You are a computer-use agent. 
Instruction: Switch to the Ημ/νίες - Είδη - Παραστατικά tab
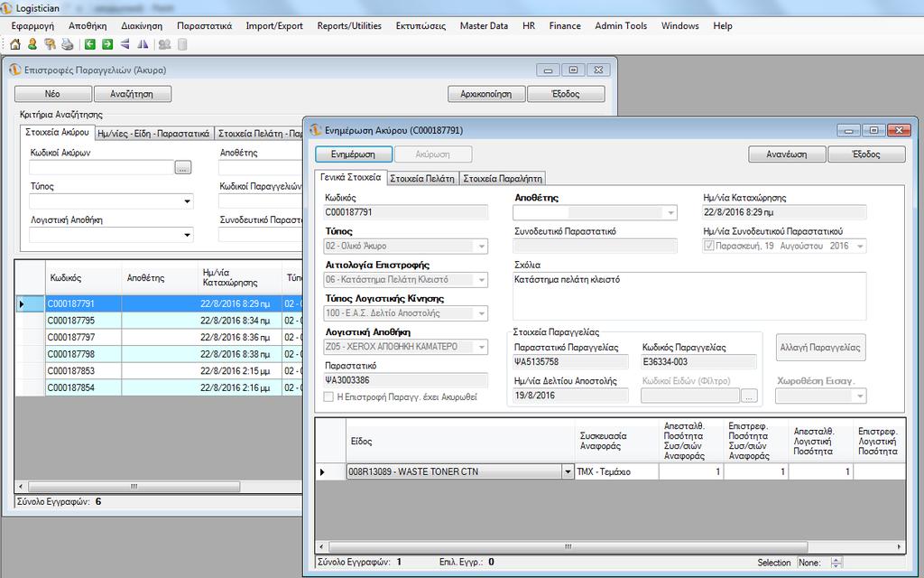pyautogui.click(x=153, y=134)
